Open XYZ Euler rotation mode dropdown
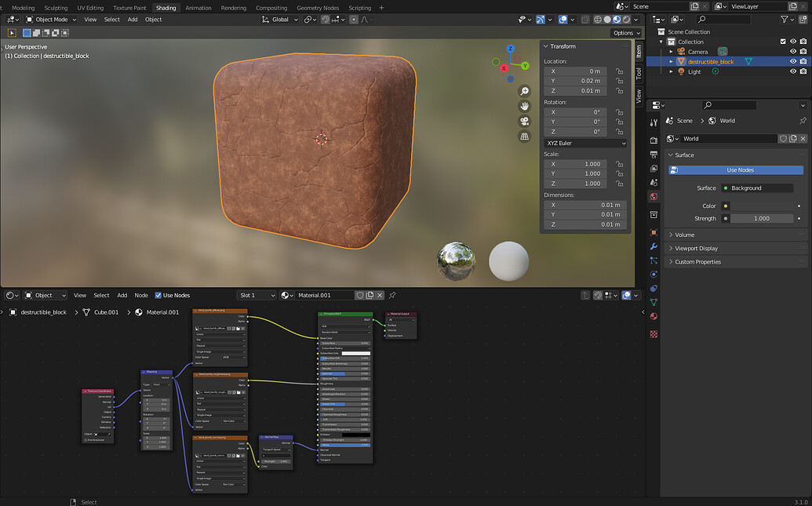Image resolution: width=812 pixels, height=506 pixels. tap(585, 143)
